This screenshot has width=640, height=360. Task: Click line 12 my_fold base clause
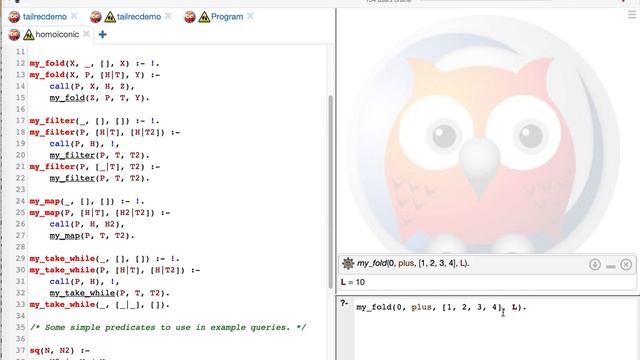94,63
